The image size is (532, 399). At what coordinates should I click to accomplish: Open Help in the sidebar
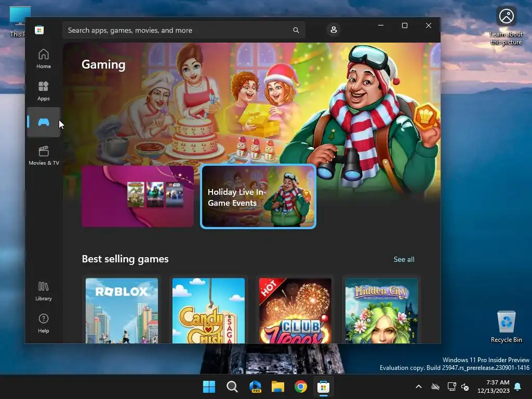pyautogui.click(x=44, y=323)
